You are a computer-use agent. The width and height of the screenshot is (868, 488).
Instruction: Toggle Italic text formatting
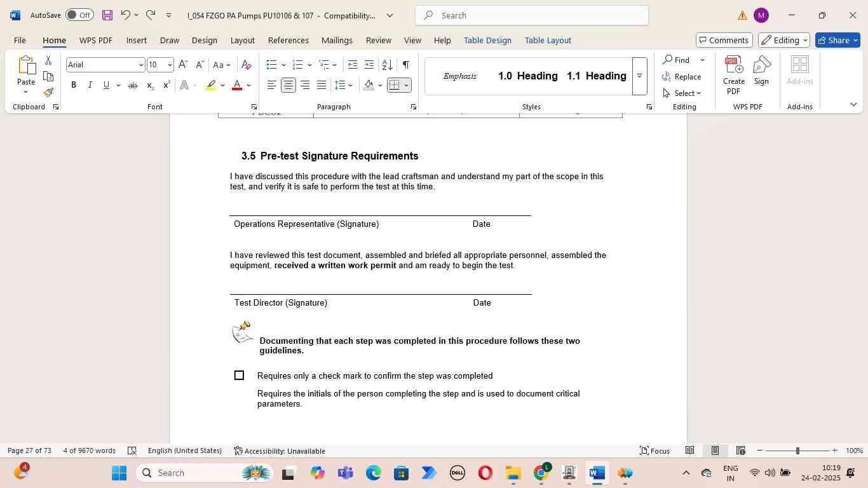[90, 85]
